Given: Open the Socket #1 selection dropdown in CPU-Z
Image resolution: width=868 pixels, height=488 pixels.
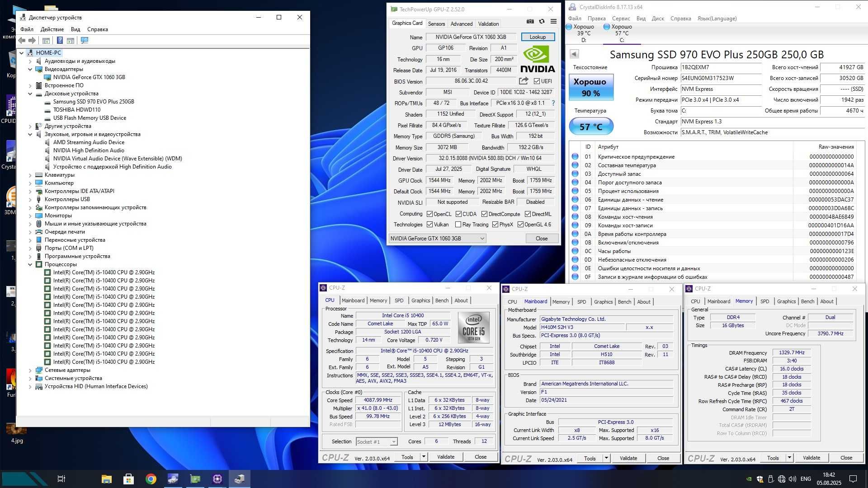Looking at the screenshot, I should click(376, 442).
